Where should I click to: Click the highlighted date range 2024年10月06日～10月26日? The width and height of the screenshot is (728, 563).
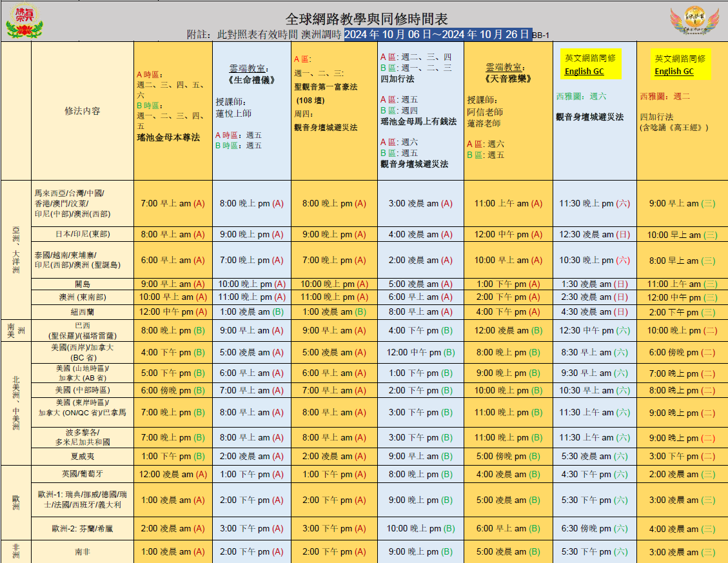(x=437, y=35)
